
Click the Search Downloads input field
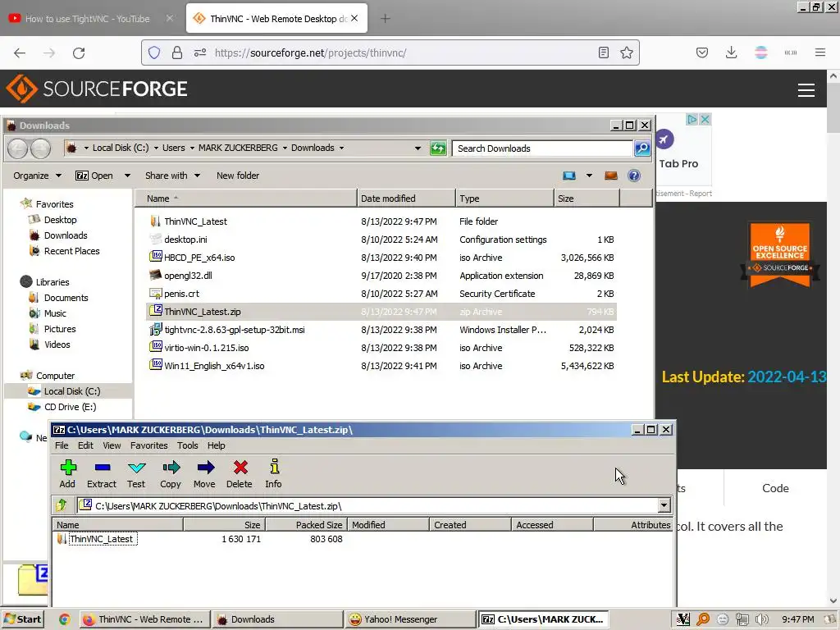tap(542, 148)
